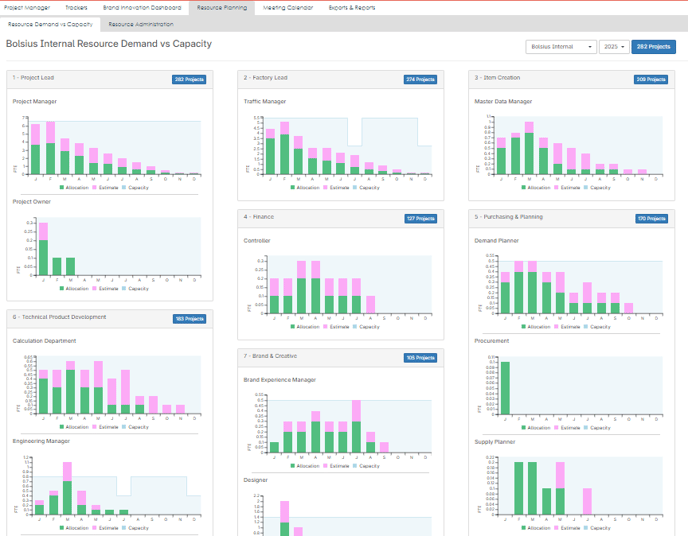Click 5 - Purchasing & Planning heading
Image resolution: width=688 pixels, height=536 pixels.
coord(509,217)
